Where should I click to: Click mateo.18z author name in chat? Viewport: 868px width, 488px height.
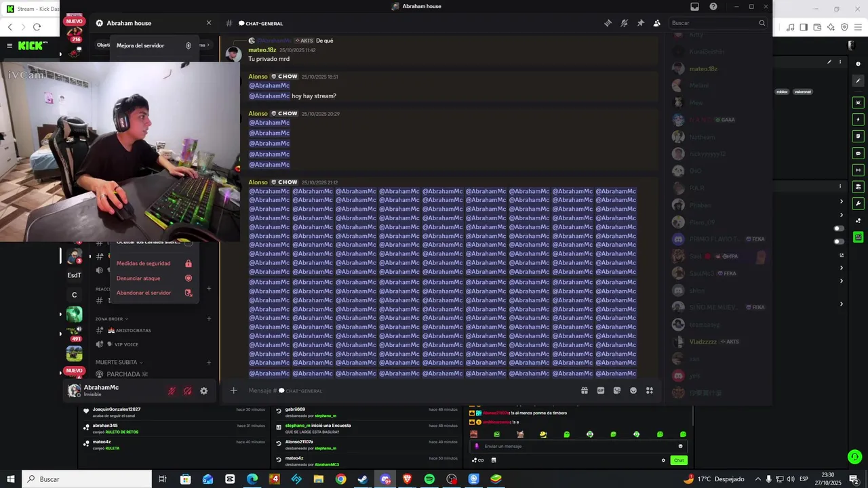coord(262,50)
